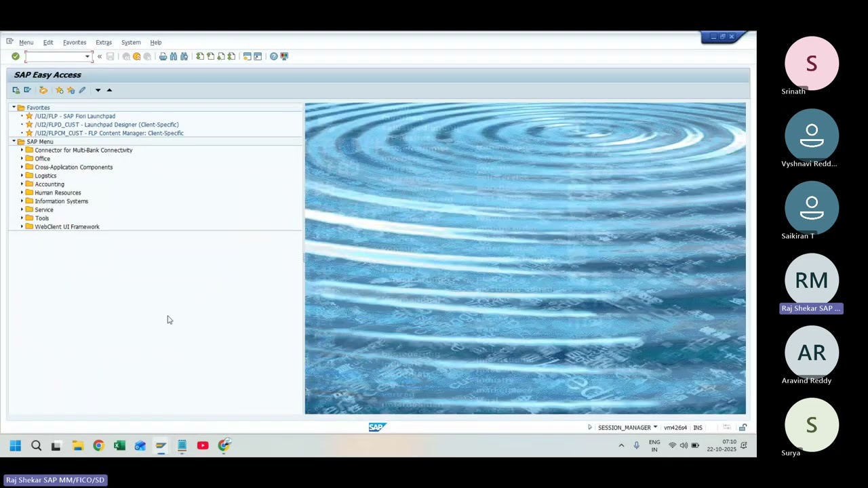The width and height of the screenshot is (868, 488).
Task: Create a new GUI window session
Action: coord(247,56)
